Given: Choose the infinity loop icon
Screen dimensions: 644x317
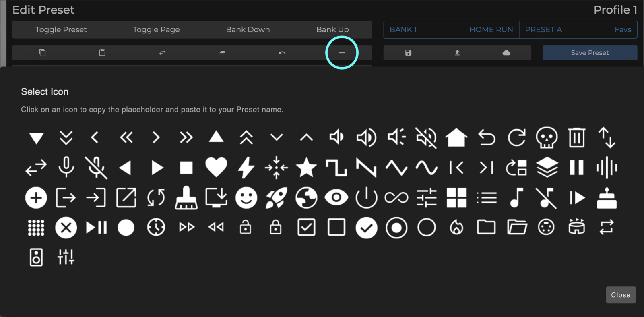Looking at the screenshot, I should click(396, 198).
